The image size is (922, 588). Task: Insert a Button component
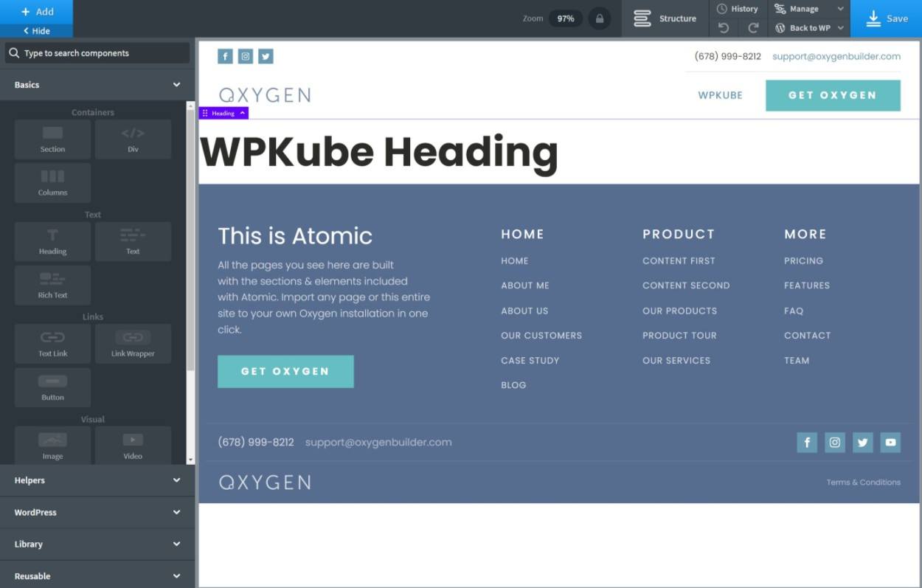[52, 387]
